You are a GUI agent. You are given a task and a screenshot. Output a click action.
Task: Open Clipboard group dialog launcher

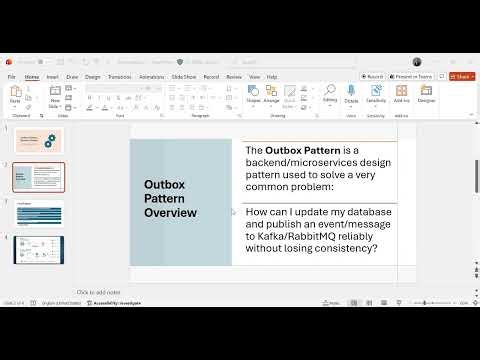[x=42, y=116]
